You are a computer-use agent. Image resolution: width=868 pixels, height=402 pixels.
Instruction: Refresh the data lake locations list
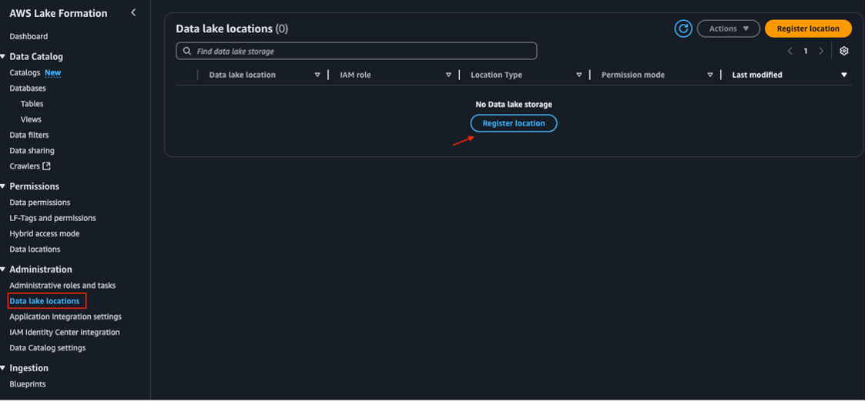(x=684, y=28)
